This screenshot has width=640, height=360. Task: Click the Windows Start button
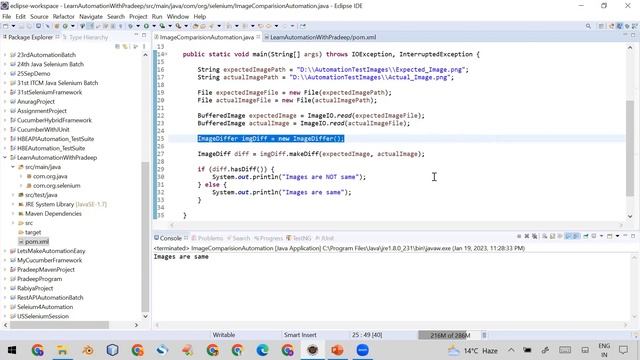(x=12, y=350)
